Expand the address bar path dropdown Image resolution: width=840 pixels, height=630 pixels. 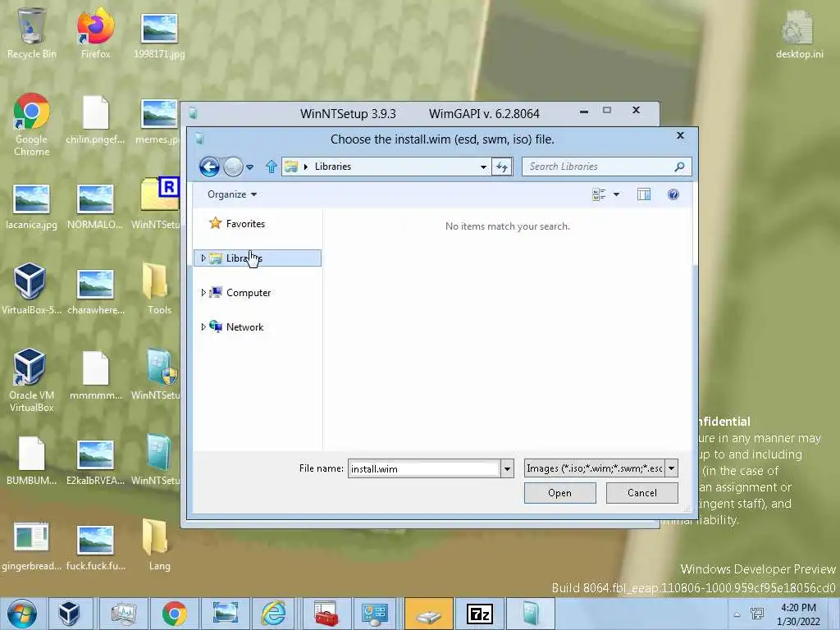(x=483, y=167)
